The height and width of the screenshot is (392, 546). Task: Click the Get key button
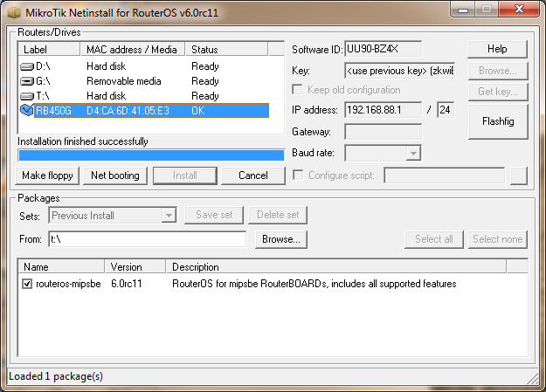(x=498, y=92)
